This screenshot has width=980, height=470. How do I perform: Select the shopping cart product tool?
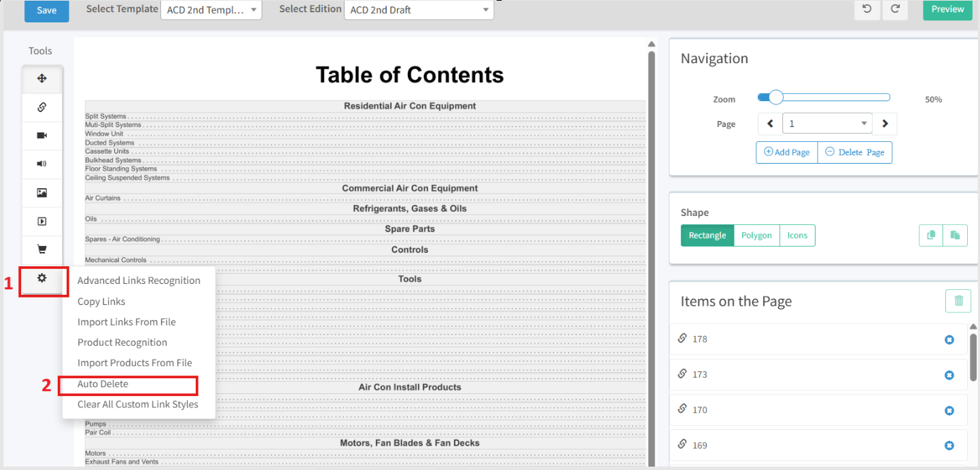[x=41, y=249]
